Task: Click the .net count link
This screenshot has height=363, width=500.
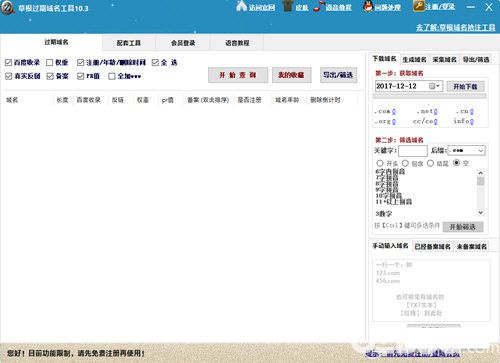Action: (x=435, y=111)
